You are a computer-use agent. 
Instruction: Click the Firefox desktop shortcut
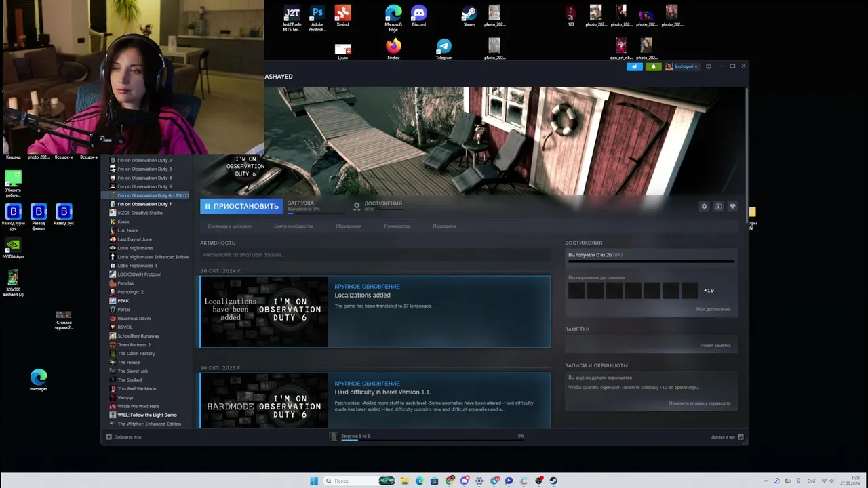pyautogui.click(x=393, y=49)
